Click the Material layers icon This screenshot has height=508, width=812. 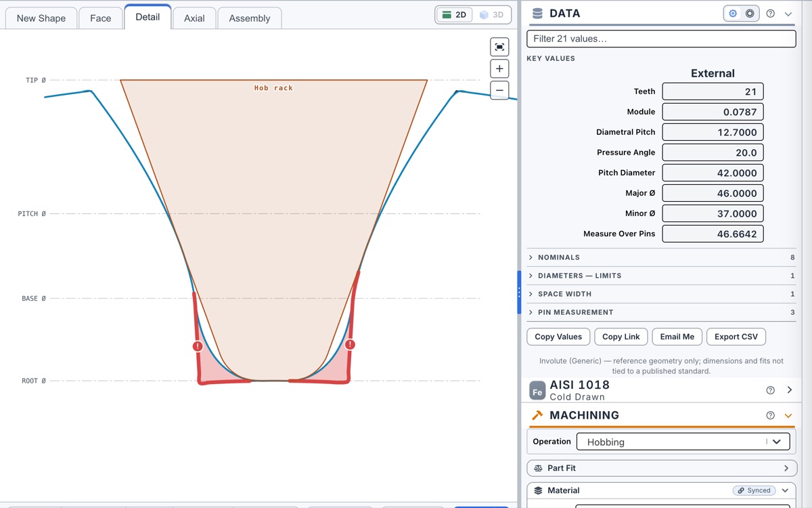[539, 490]
